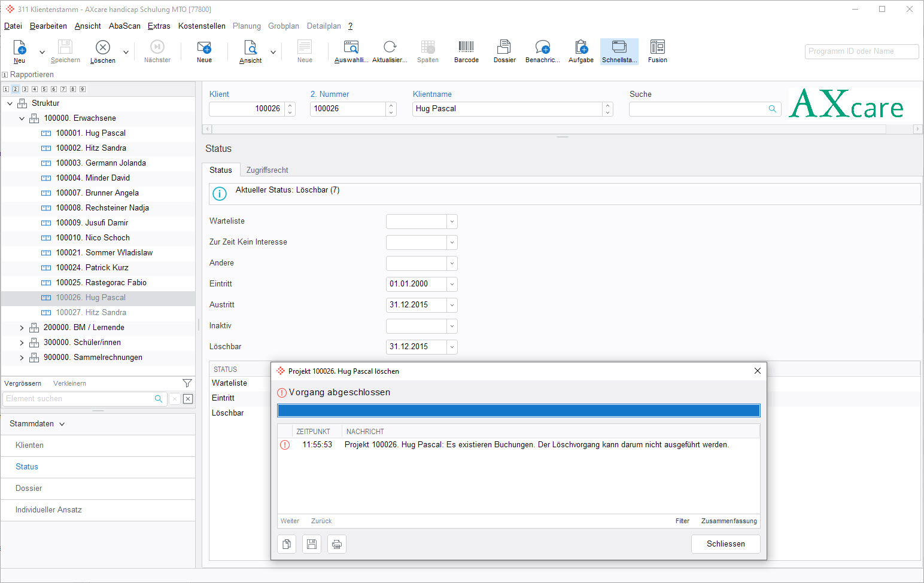Toggle level 9 button in tree header
The height and width of the screenshot is (583, 924).
point(83,89)
